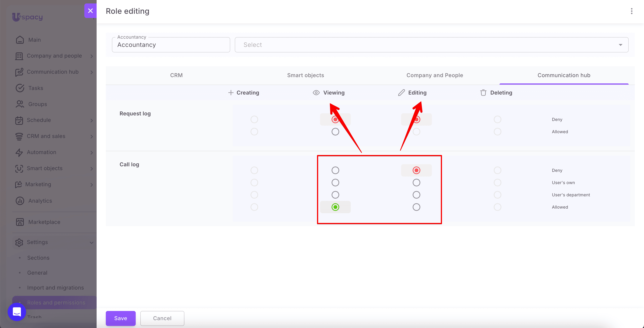Set Call log Editing to User's department

(416, 195)
